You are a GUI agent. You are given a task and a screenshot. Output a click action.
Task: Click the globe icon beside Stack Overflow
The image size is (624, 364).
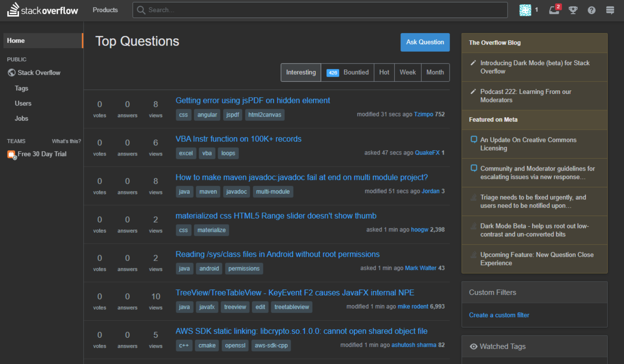tap(12, 73)
